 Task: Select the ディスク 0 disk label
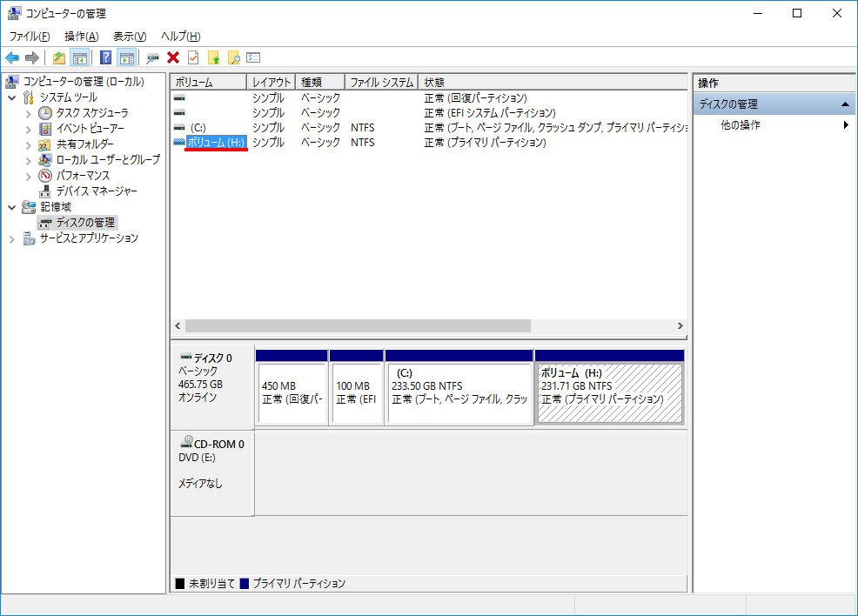[211, 386]
